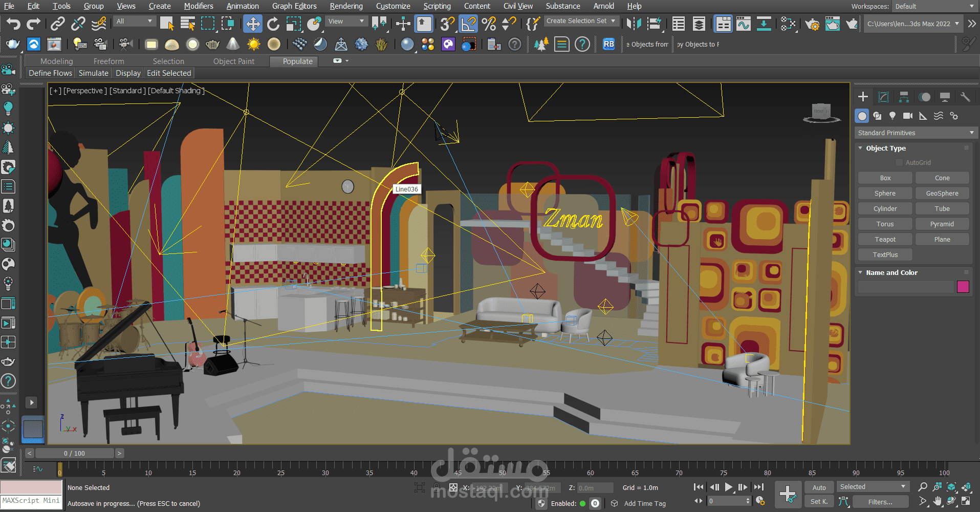Select the Move transform tool

point(253,24)
